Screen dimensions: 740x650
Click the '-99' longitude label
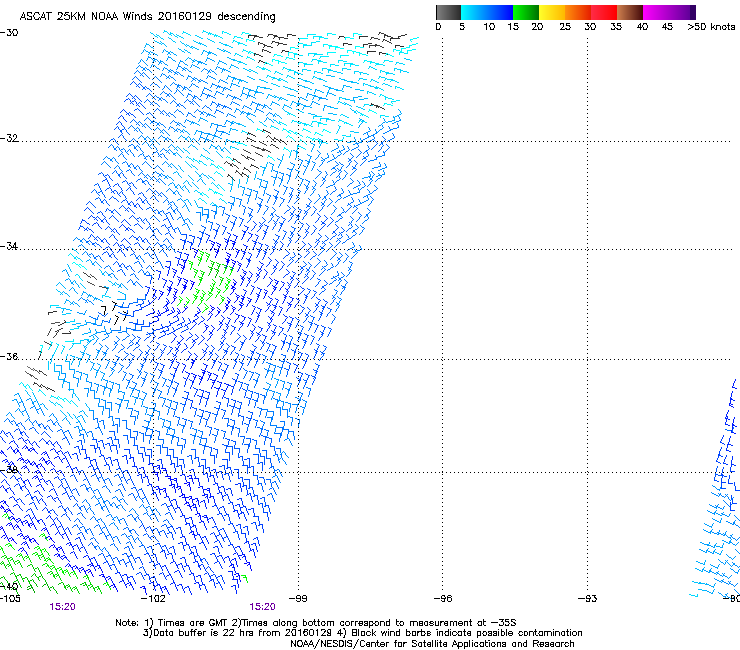298,599
